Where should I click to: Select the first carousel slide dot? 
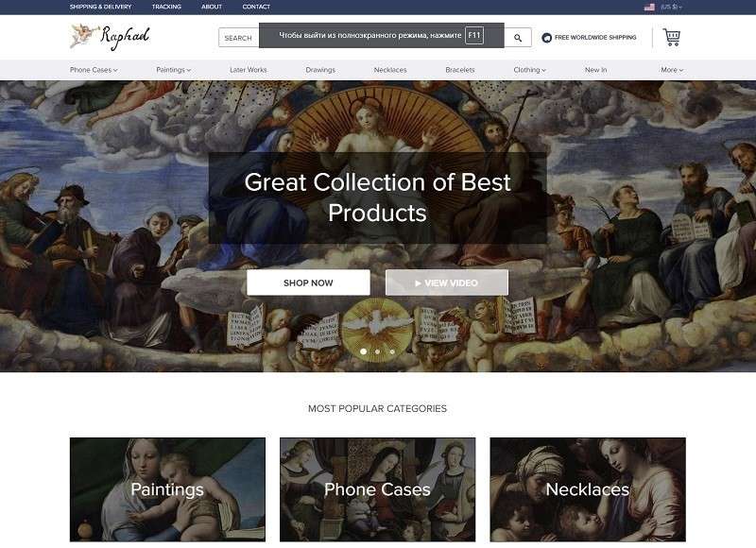[364, 351]
